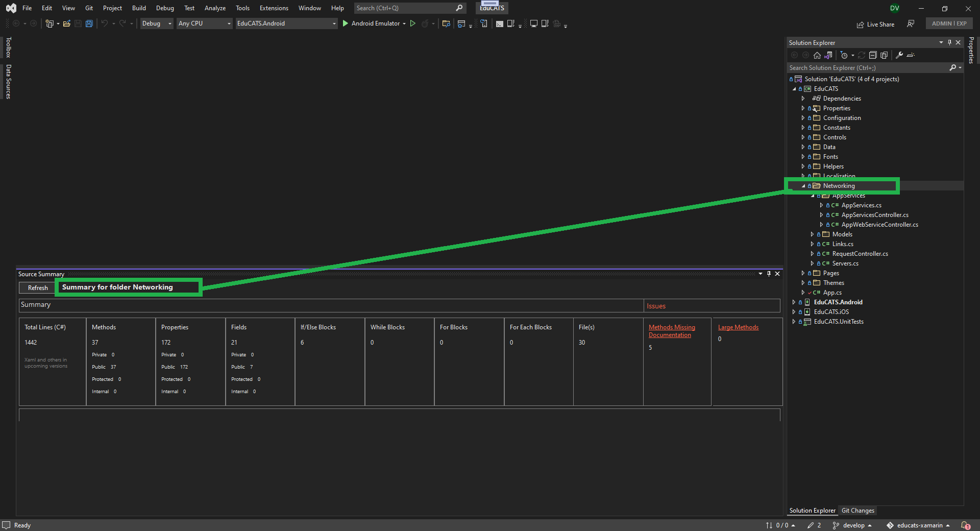Click the Open File folder icon
The image size is (980, 531).
coord(66,23)
